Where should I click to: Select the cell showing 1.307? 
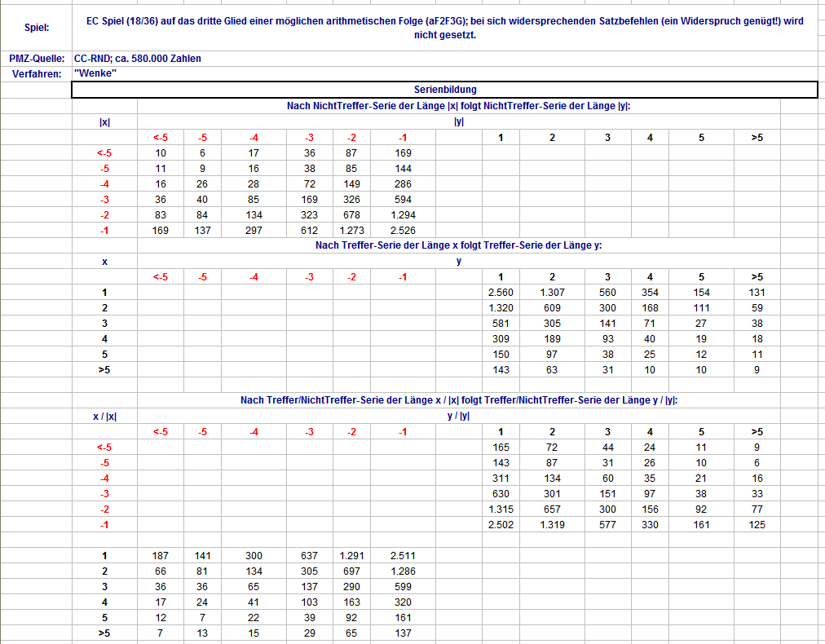tap(552, 293)
